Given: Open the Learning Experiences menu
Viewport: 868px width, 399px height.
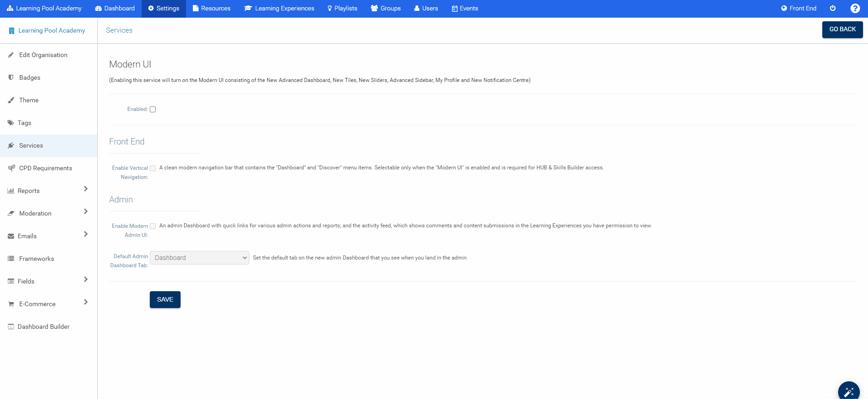Looking at the screenshot, I should coord(279,8).
